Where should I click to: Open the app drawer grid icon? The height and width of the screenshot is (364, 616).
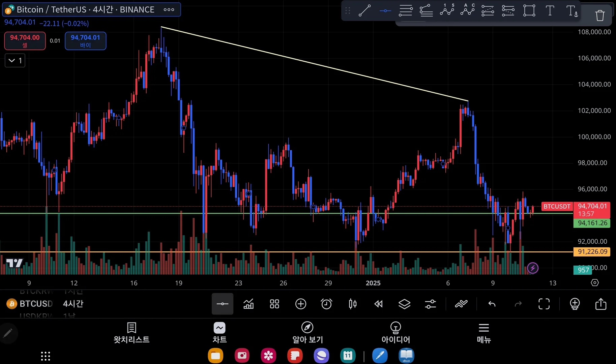tap(46, 356)
